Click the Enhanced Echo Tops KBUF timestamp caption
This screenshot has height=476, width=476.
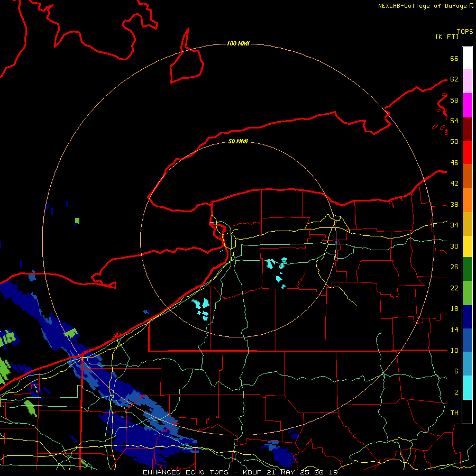pyautogui.click(x=240, y=472)
